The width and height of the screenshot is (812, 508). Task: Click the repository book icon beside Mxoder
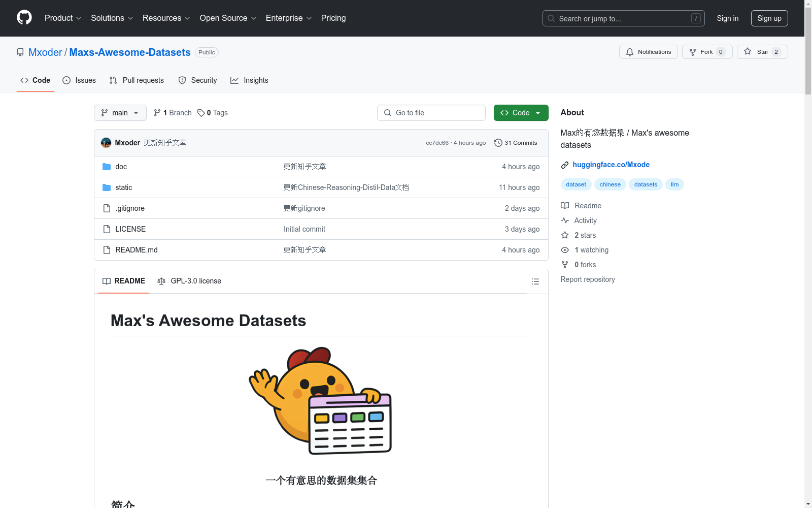coord(20,52)
